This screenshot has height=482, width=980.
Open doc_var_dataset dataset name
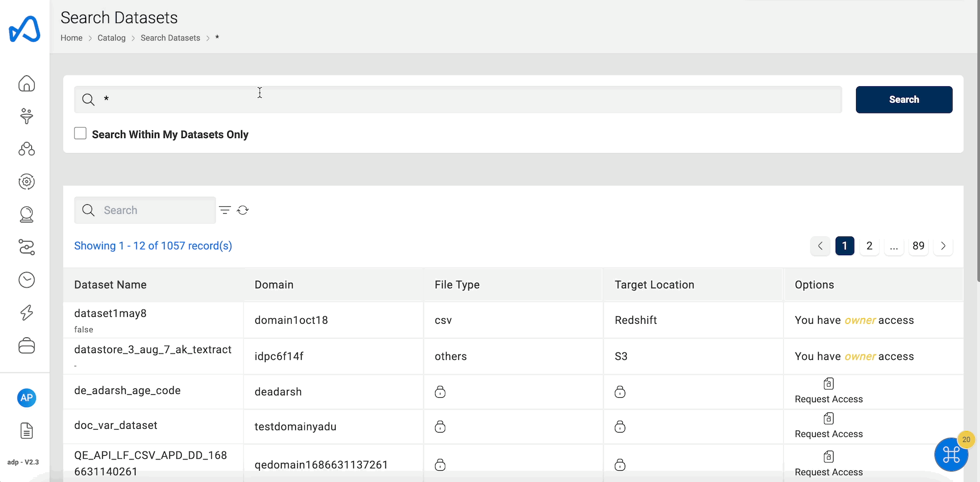click(x=116, y=425)
